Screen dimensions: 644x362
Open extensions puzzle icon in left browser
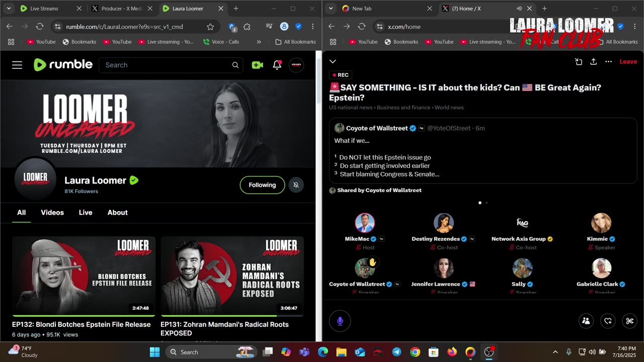(247, 27)
